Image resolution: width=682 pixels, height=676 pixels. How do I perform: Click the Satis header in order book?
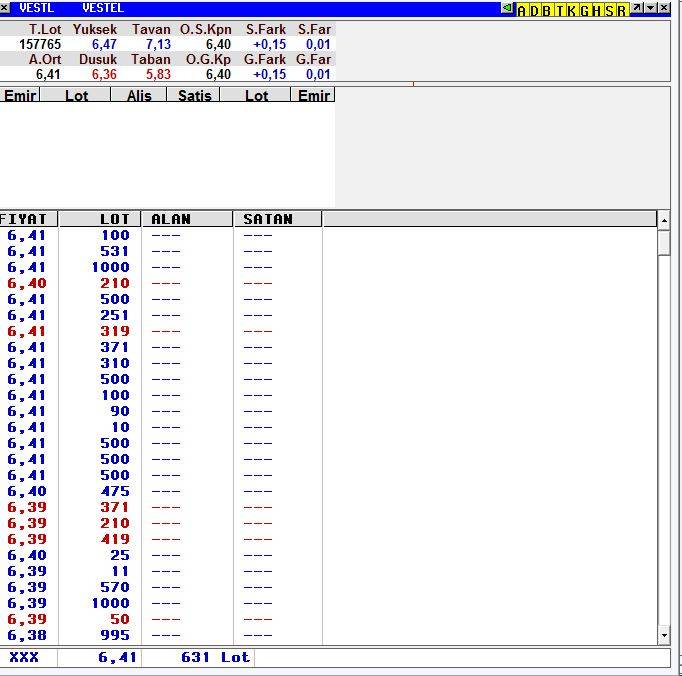(x=194, y=95)
